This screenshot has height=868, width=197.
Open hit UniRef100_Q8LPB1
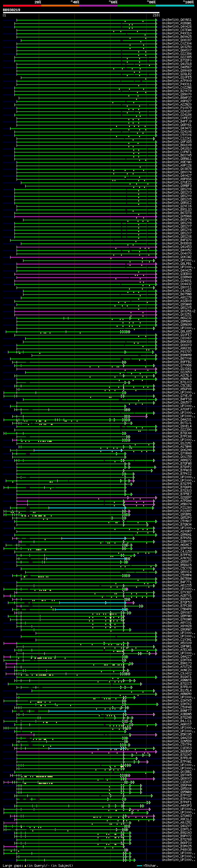point(176,264)
